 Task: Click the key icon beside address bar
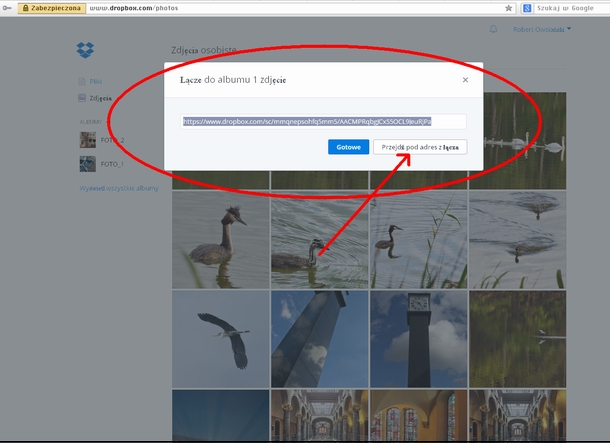pyautogui.click(x=7, y=8)
